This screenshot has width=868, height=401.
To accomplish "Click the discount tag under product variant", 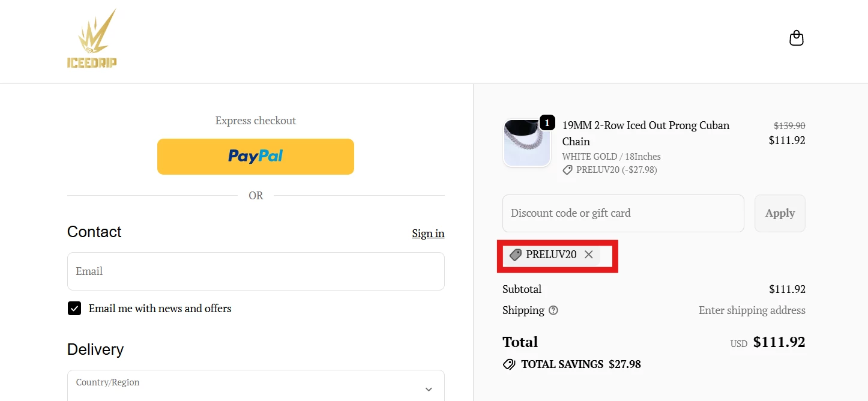I will (x=567, y=170).
